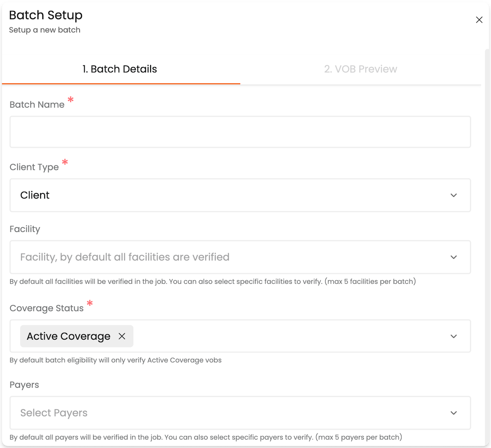Open the VOB Preview tab
The image size is (491, 448).
click(x=360, y=69)
